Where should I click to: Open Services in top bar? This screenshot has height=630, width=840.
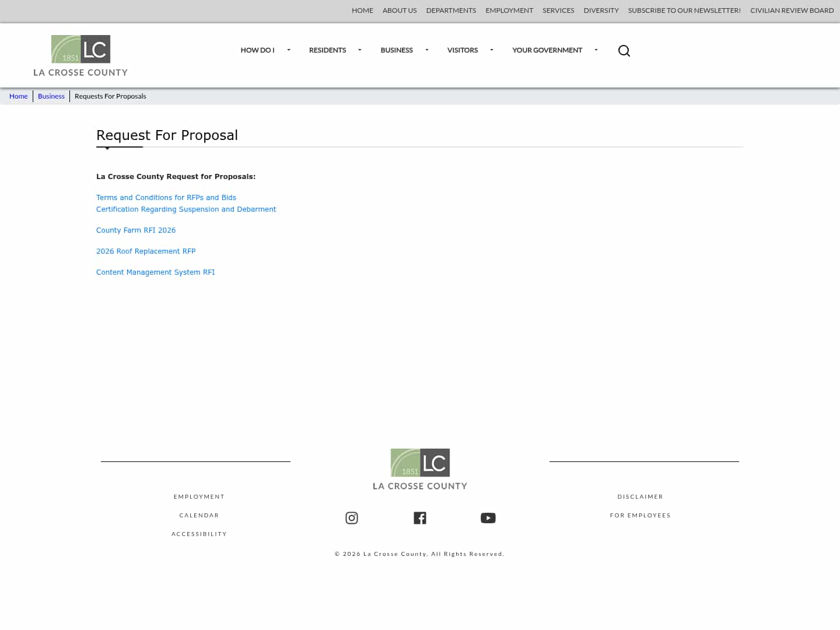point(558,10)
